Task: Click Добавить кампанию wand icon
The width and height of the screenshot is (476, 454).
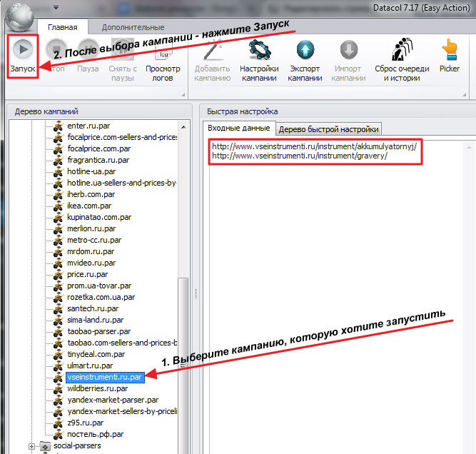Action: 213,50
